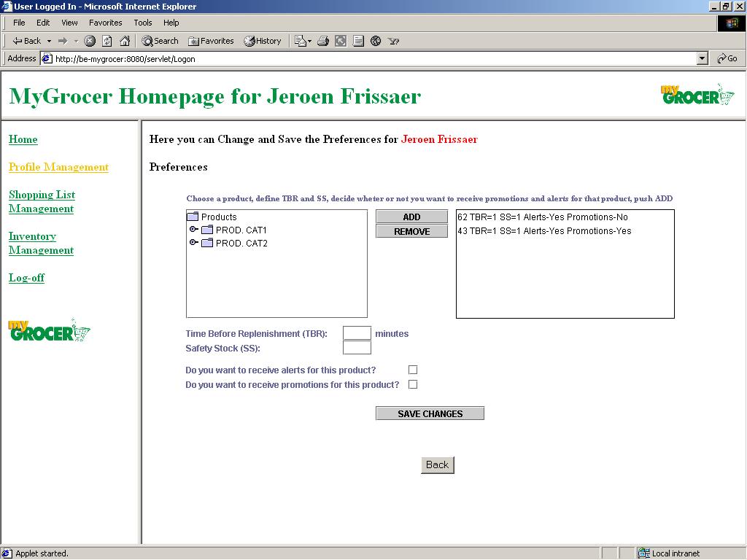
Task: Open the Edit menu
Action: [x=43, y=23]
